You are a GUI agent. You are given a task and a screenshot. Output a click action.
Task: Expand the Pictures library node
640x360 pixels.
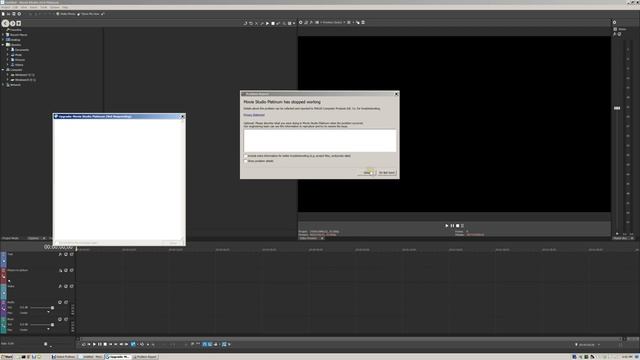click(x=7, y=60)
